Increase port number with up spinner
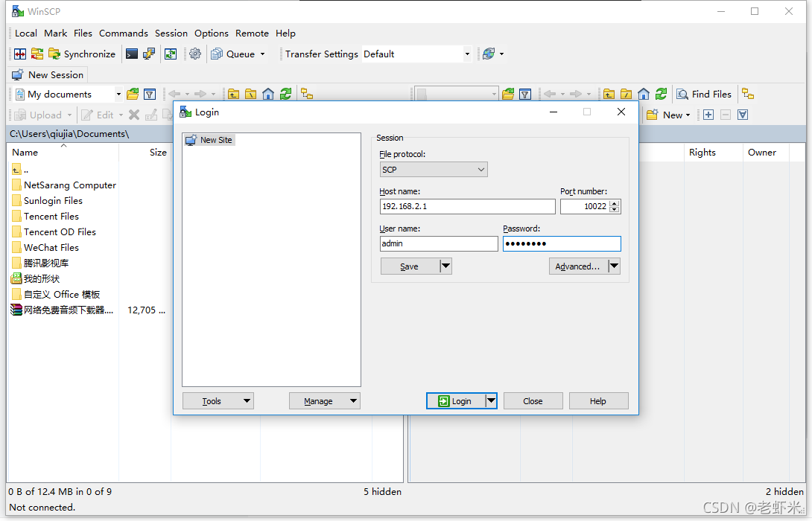 pos(614,202)
